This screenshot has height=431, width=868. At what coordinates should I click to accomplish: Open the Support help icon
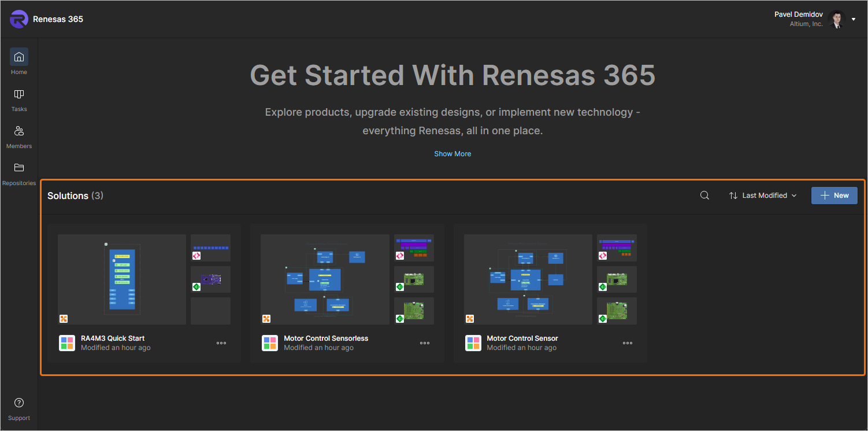click(19, 403)
